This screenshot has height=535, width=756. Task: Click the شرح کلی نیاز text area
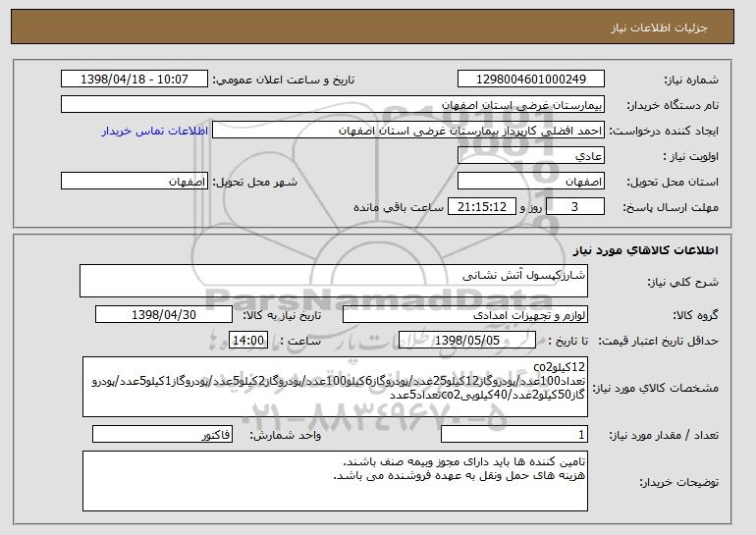[334, 281]
